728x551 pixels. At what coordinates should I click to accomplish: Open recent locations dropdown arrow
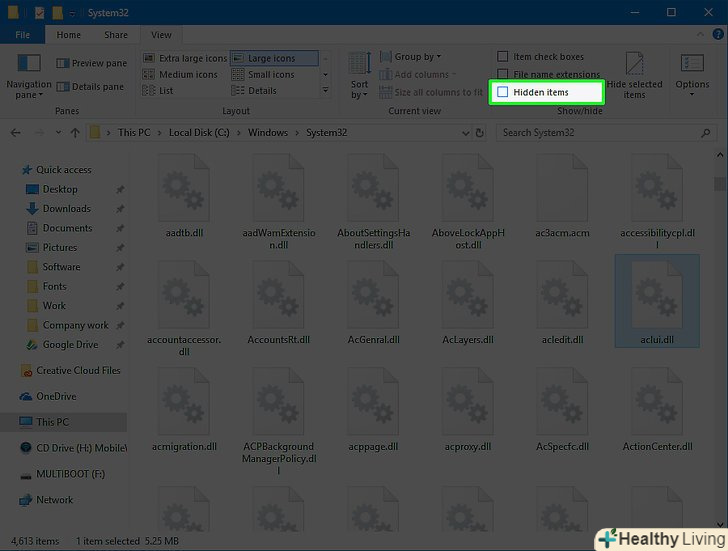[x=58, y=133]
